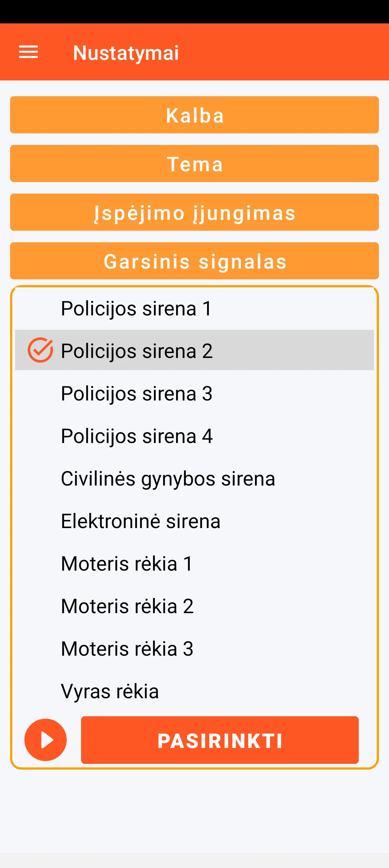Open the hamburger navigation menu

click(x=28, y=52)
